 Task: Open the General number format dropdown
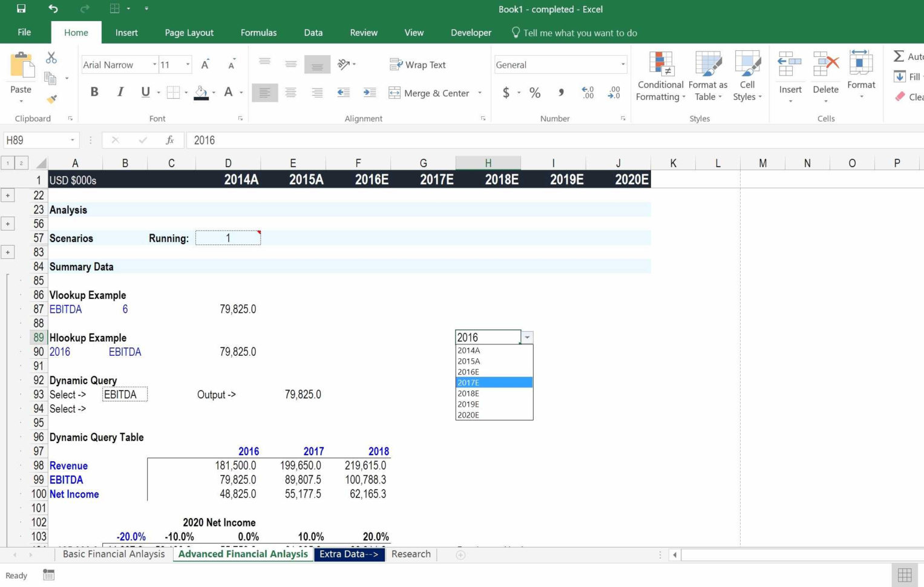point(622,64)
